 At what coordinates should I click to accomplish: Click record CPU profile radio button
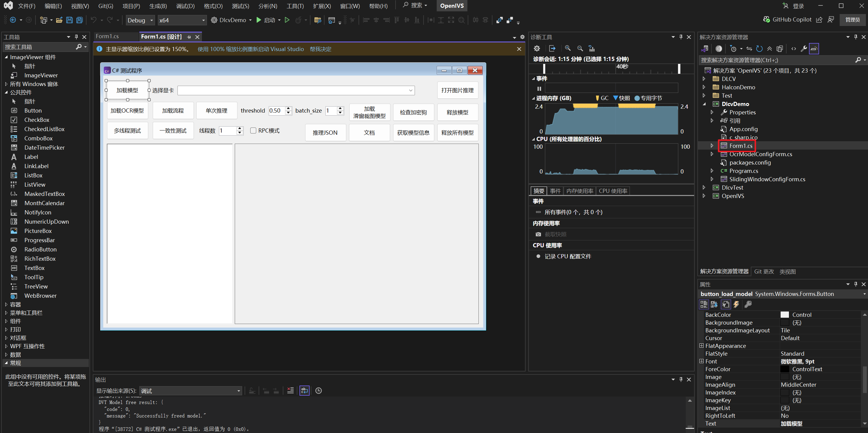538,256
